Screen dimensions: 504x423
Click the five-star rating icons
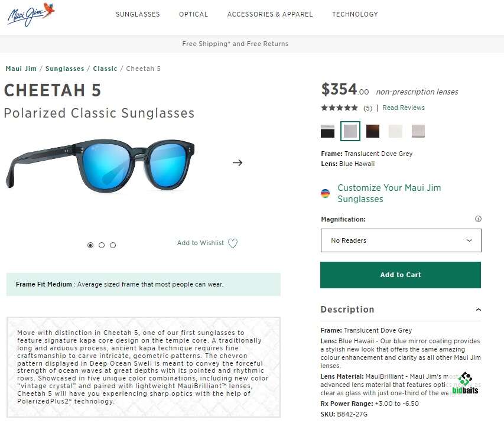339,108
